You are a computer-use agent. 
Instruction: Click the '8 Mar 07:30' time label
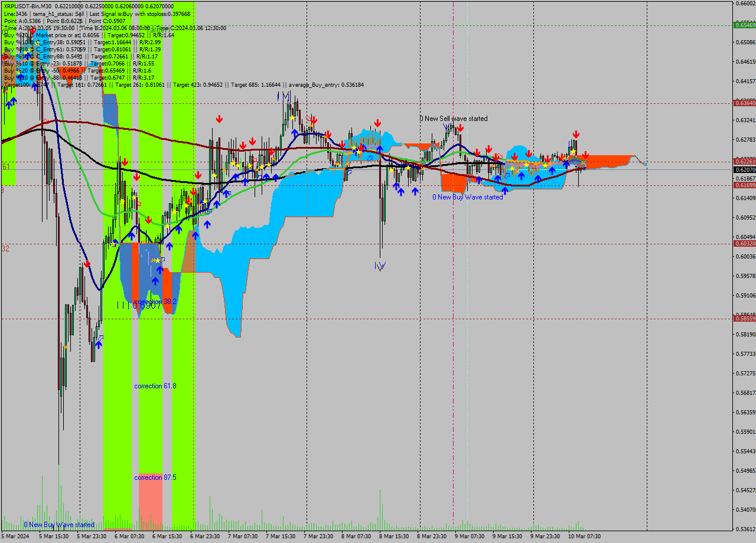click(356, 537)
